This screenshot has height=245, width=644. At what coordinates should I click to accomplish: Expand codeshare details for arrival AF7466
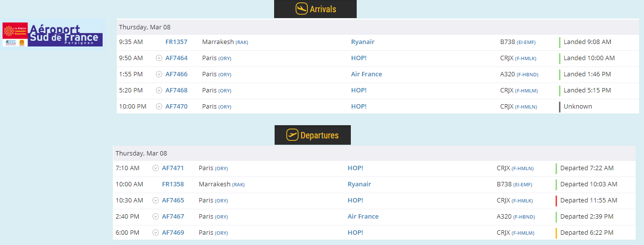[x=159, y=74]
